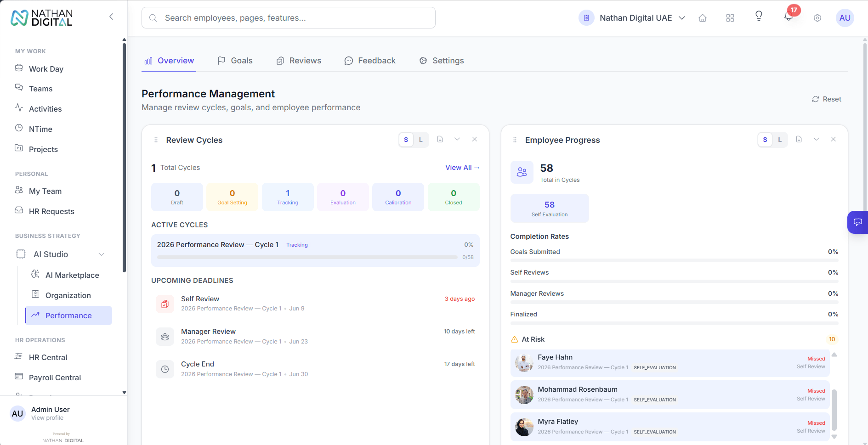Collapse Employee Progress widget with chevron
This screenshot has width=868, height=445.
coord(817,139)
